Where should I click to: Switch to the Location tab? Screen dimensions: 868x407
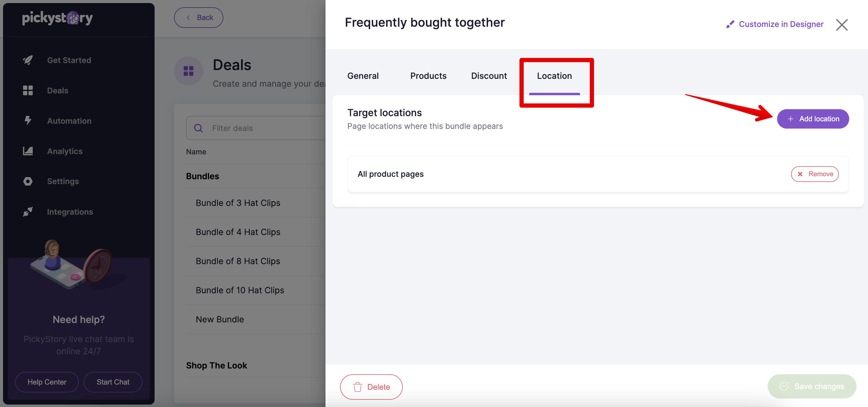(554, 75)
